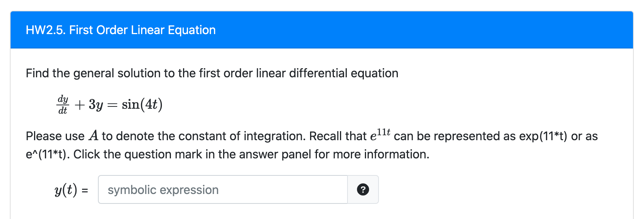Click the equals sign beside y(t)
The width and height of the screenshot is (644, 219).
click(x=85, y=190)
